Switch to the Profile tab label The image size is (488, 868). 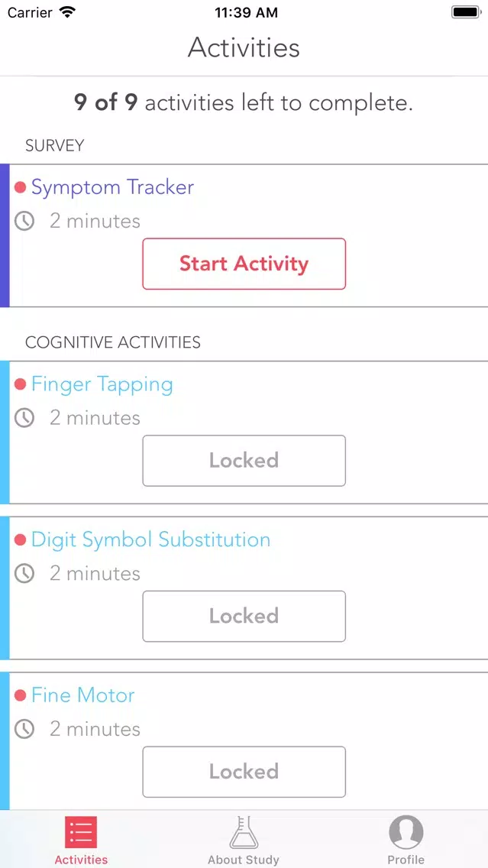(x=406, y=860)
